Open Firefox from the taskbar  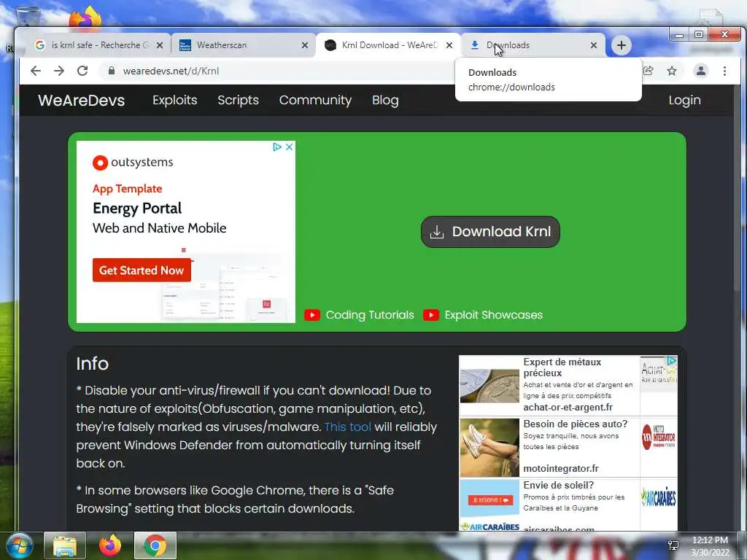click(110, 545)
